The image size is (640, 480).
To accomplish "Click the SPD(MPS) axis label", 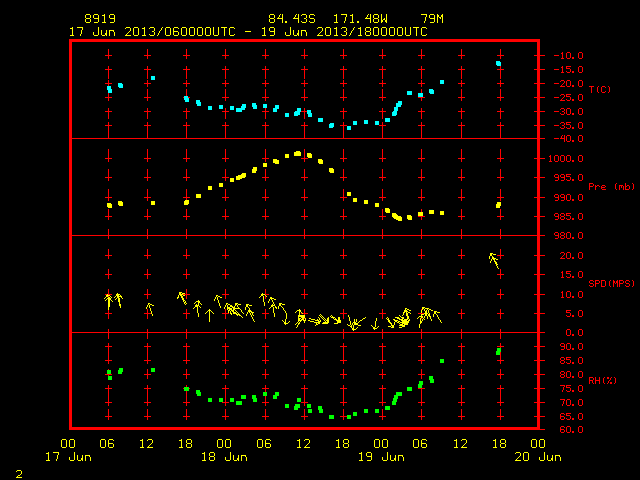I will [611, 283].
